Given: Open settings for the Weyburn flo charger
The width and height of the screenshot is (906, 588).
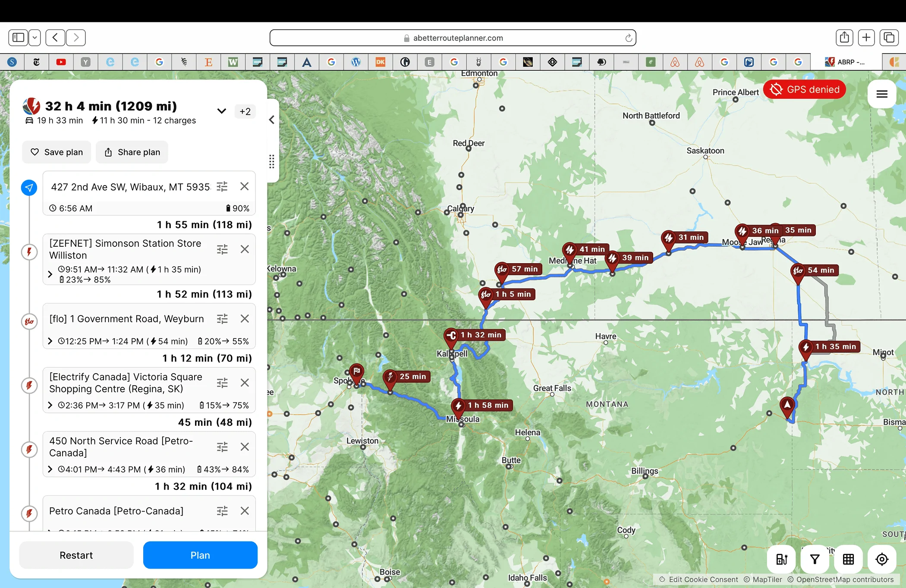Looking at the screenshot, I should point(222,319).
